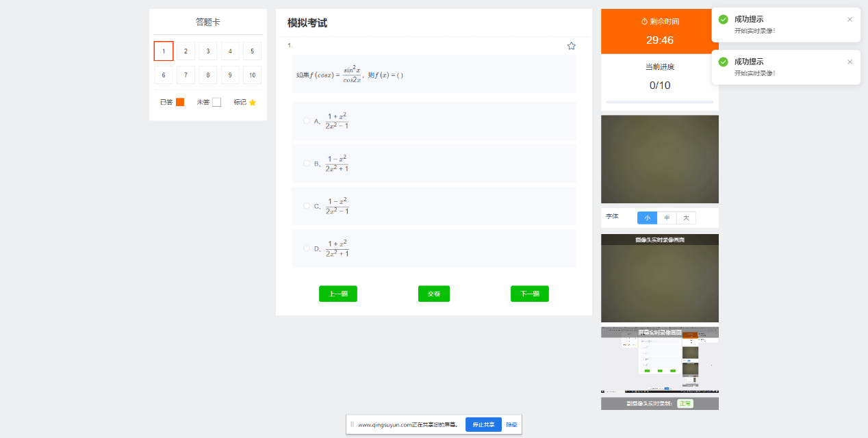Star-mark question 1 as flagged

(x=572, y=46)
